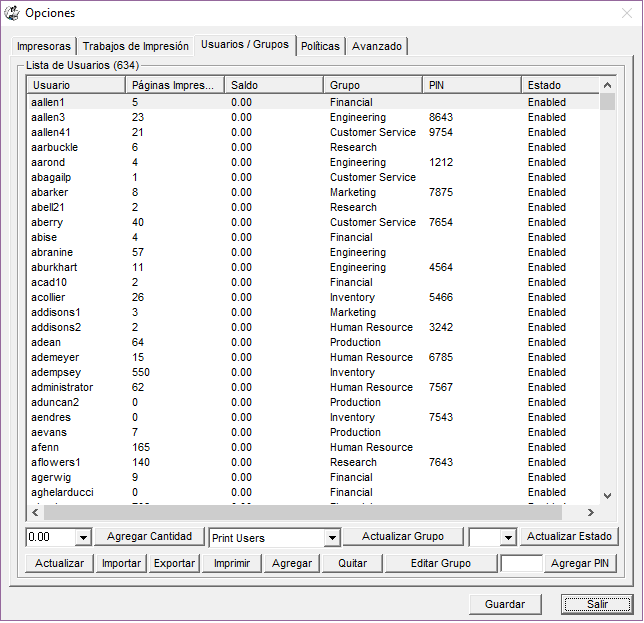Open the Trabajos de Impresión tab
The image size is (644, 623).
pyautogui.click(x=136, y=46)
